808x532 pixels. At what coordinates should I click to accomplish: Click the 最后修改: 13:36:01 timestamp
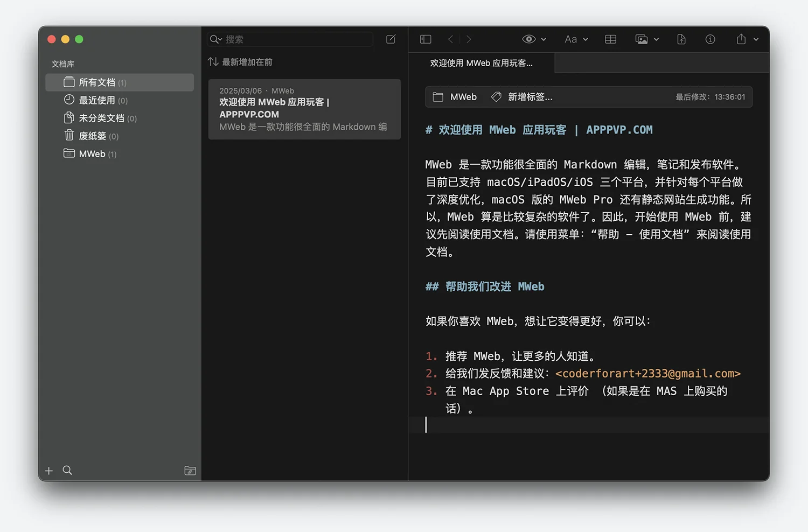(711, 97)
